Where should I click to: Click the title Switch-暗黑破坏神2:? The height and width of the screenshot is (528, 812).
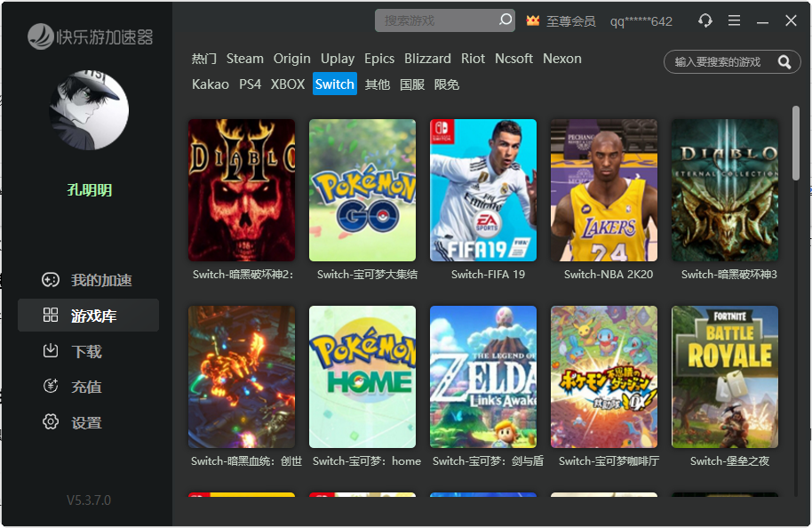(x=243, y=275)
